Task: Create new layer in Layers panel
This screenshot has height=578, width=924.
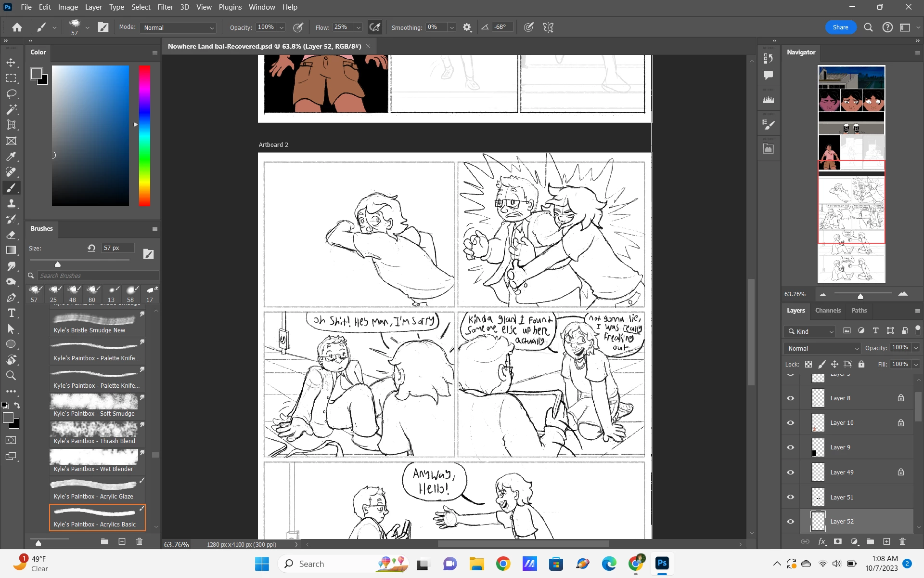Action: [x=886, y=542]
